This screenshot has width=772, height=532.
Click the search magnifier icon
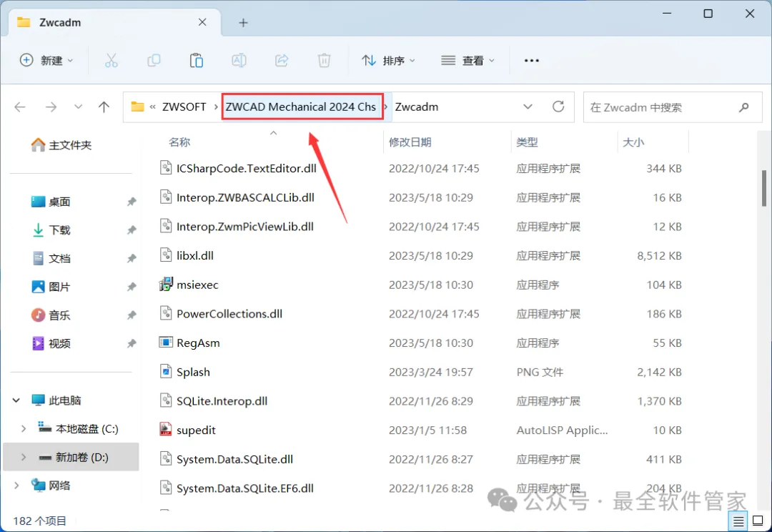[x=744, y=107]
